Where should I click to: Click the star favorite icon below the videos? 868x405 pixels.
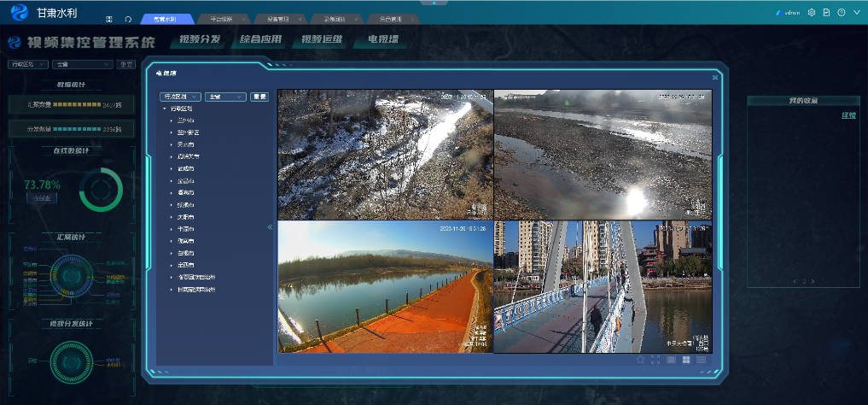pos(640,360)
